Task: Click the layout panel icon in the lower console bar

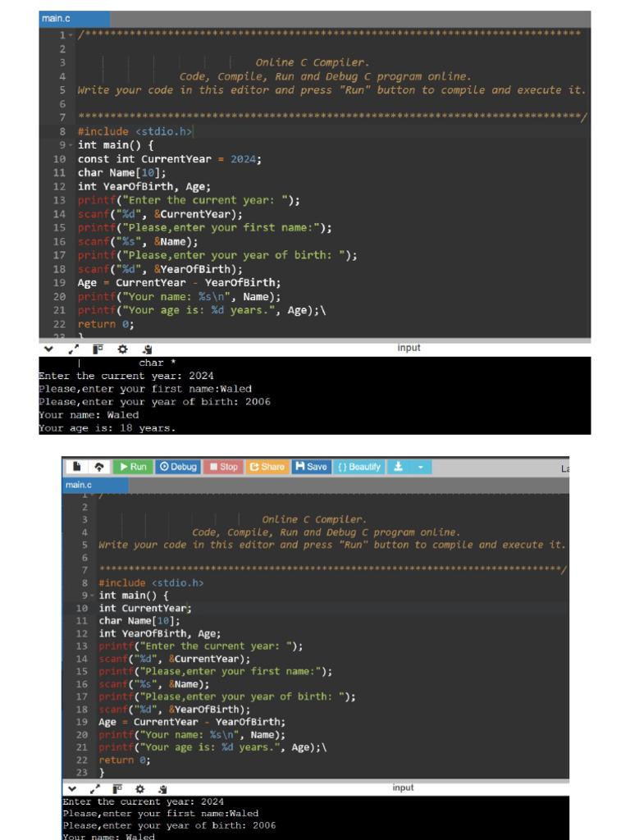Action: click(117, 788)
